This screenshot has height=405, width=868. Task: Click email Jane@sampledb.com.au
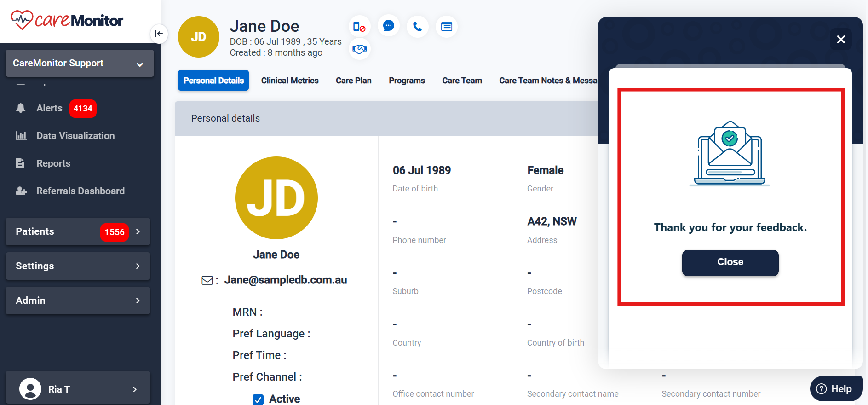286,280
